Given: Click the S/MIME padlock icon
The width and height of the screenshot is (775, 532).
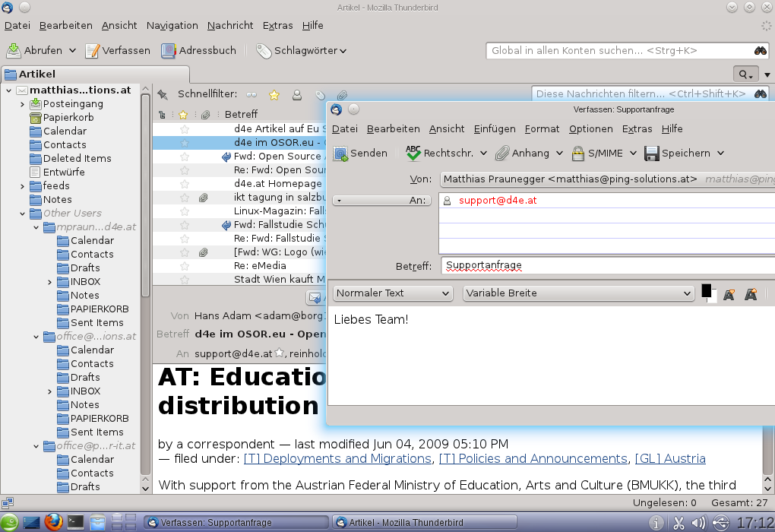Looking at the screenshot, I should (x=577, y=154).
